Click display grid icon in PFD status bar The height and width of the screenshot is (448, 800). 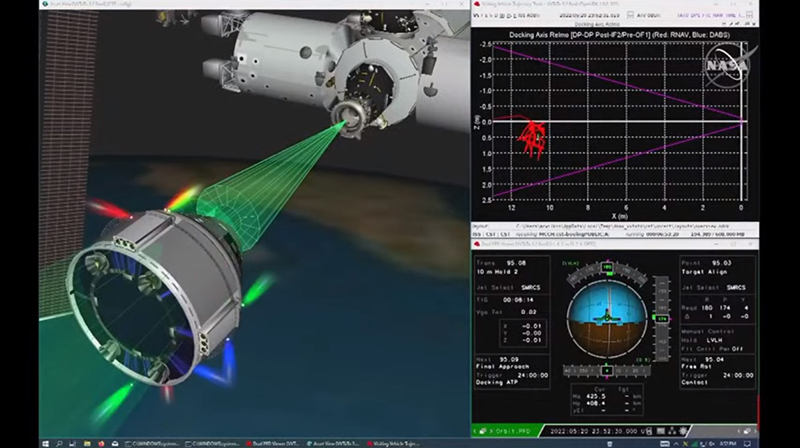coord(661,431)
